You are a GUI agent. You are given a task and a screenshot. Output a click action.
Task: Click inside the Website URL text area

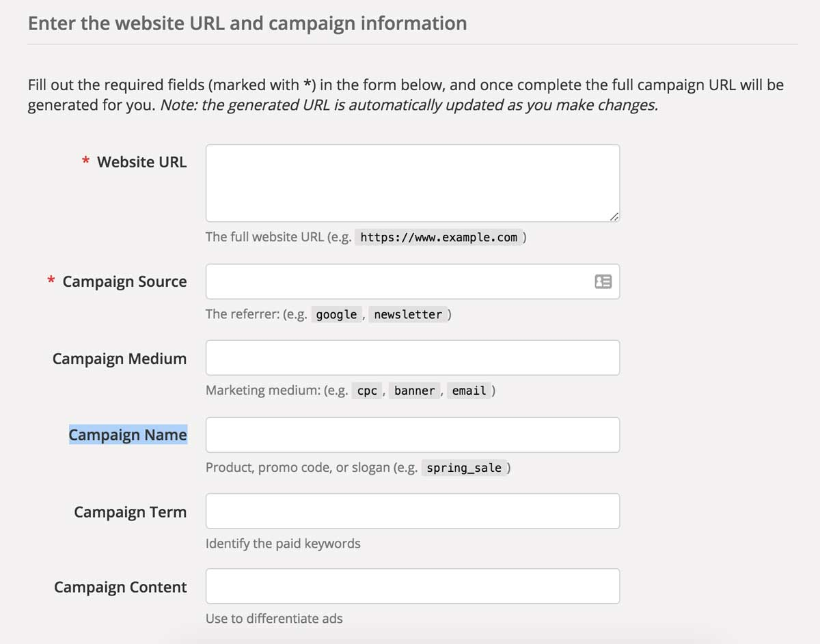(412, 182)
